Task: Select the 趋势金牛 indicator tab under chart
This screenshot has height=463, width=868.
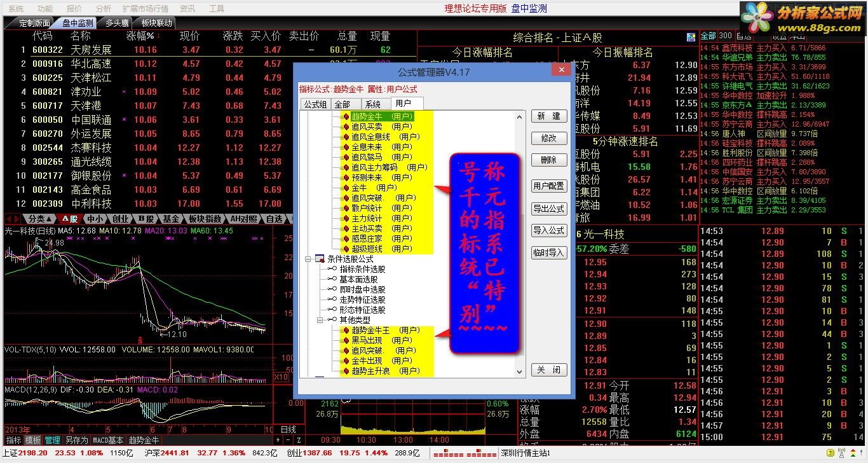Action: pyautogui.click(x=144, y=440)
